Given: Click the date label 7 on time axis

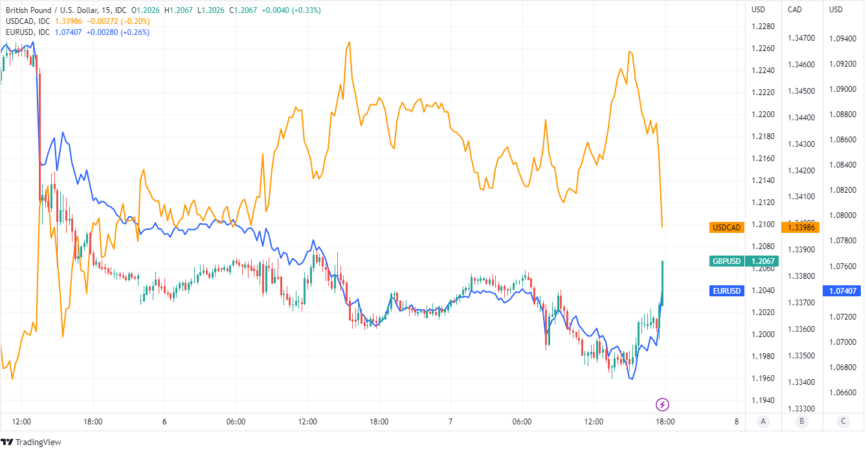Looking at the screenshot, I should tap(451, 422).
